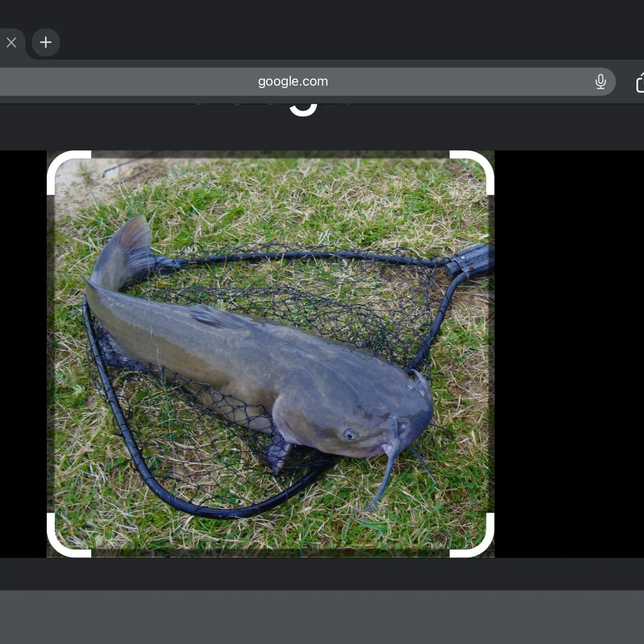The height and width of the screenshot is (644, 644).
Task: Grab the top-left crop corner handle
Action: pyautogui.click(x=69, y=172)
